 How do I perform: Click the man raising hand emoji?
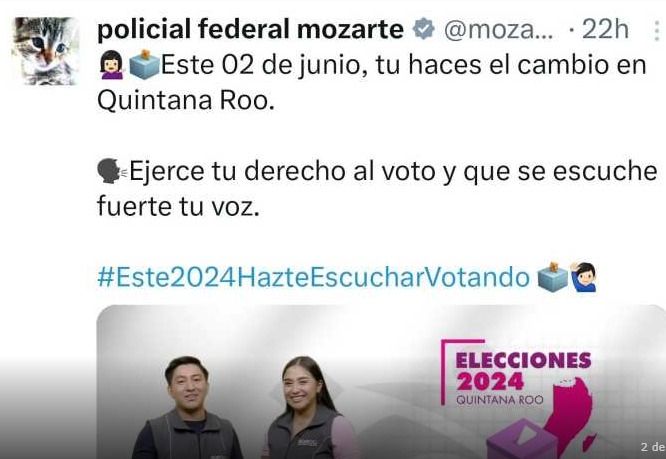click(x=583, y=277)
